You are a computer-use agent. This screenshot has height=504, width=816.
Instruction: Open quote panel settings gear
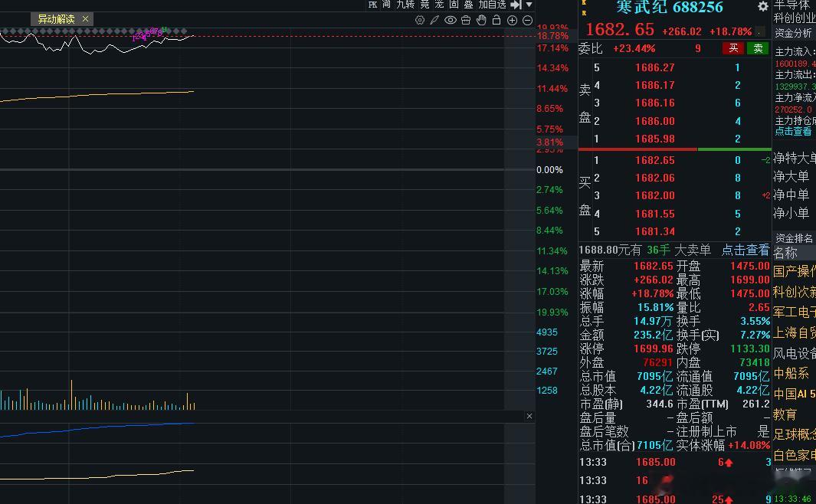[x=763, y=6]
